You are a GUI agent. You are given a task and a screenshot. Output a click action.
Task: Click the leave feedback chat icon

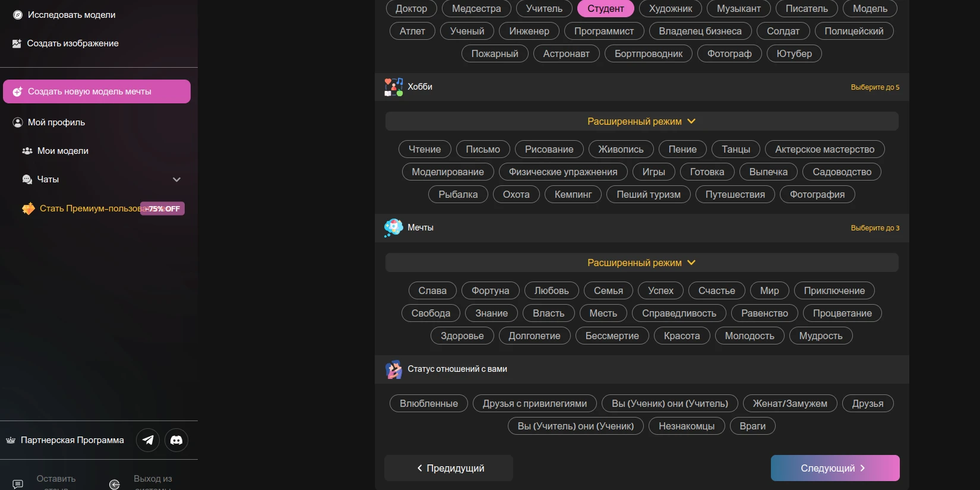pos(18,484)
